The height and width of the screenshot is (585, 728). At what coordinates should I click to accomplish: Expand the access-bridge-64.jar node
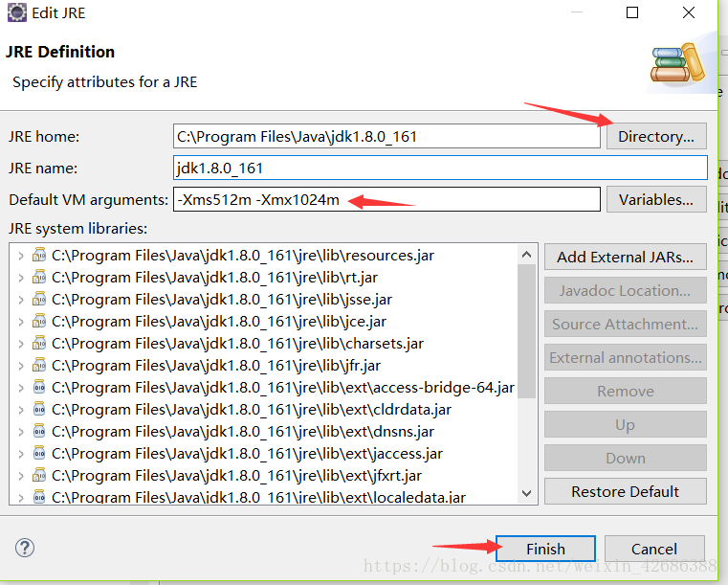20,388
